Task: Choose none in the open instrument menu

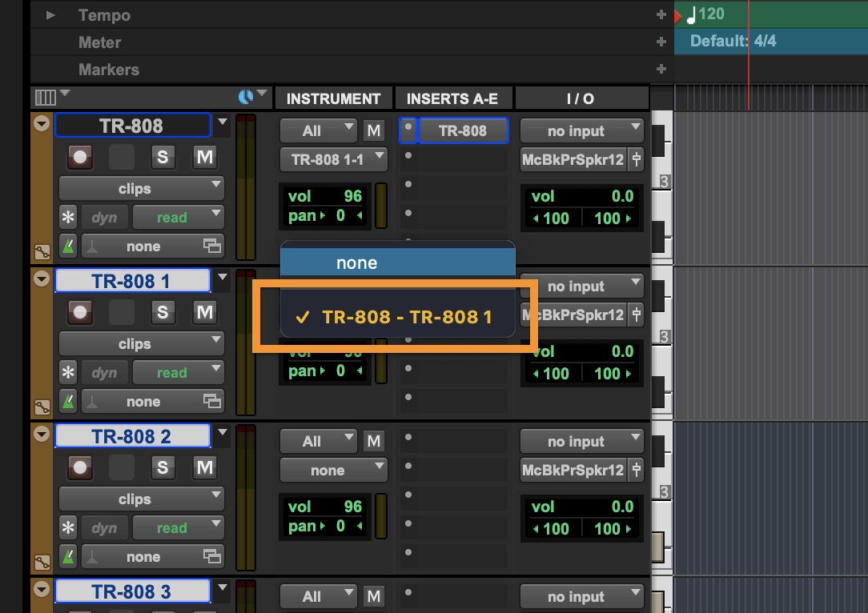Action: tap(356, 262)
